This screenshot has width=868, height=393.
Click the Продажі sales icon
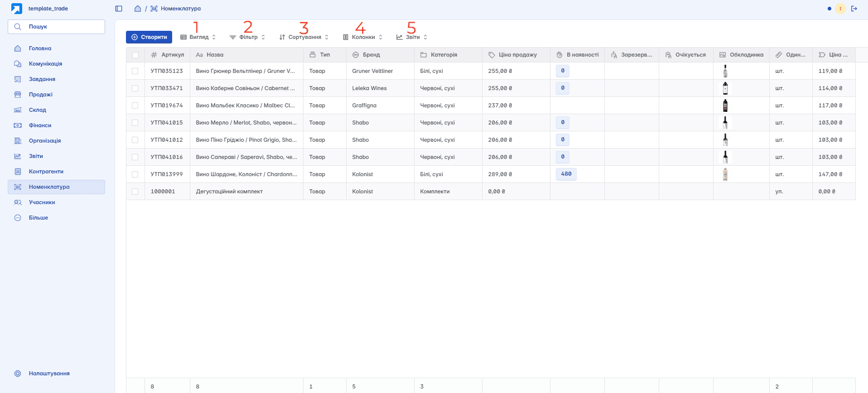coord(18,95)
